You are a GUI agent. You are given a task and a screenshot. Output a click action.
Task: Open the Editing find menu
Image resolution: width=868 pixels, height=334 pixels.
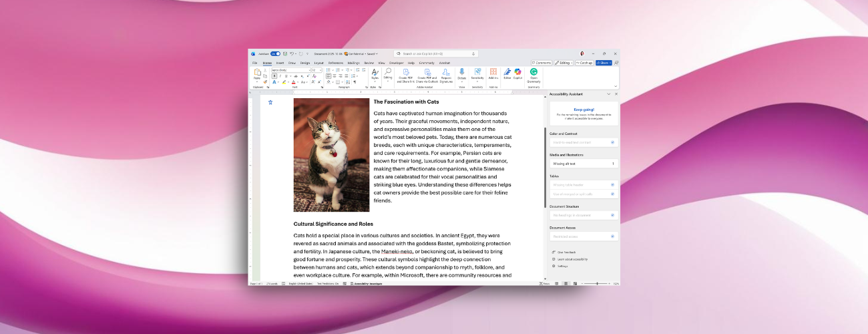click(388, 75)
